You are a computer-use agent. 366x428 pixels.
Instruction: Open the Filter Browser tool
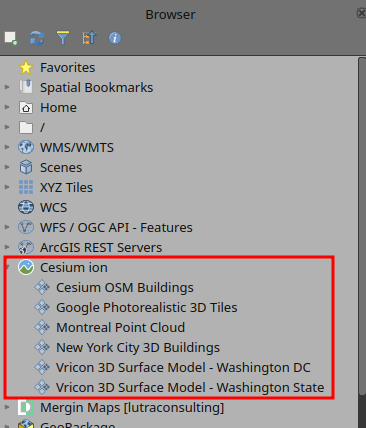63,38
